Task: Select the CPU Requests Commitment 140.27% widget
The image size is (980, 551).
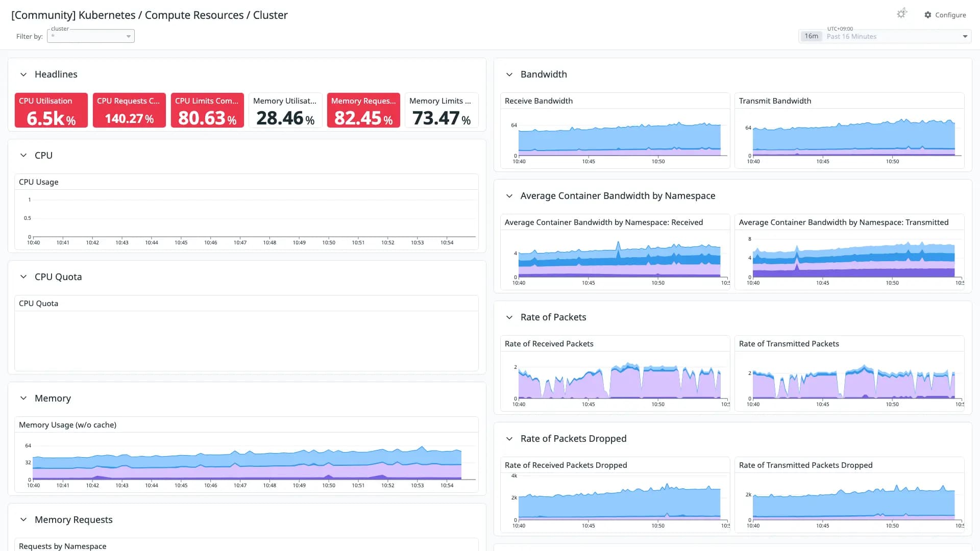Action: point(129,110)
